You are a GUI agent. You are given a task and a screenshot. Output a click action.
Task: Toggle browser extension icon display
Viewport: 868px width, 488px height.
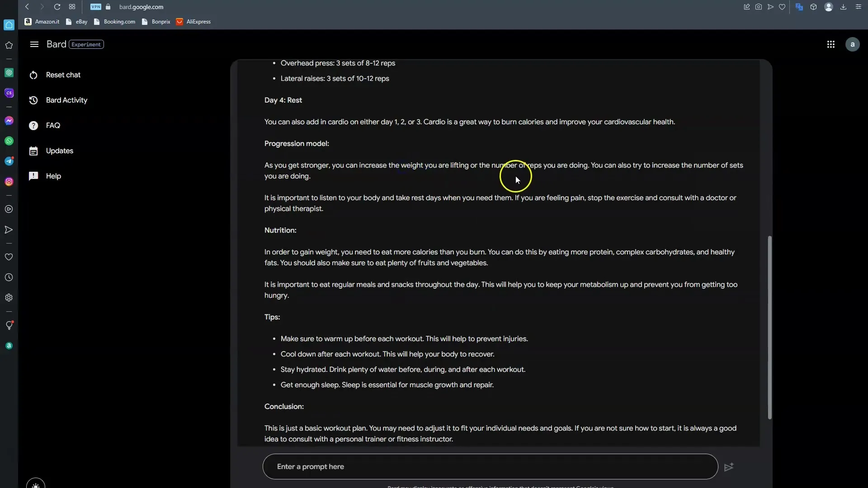click(814, 7)
